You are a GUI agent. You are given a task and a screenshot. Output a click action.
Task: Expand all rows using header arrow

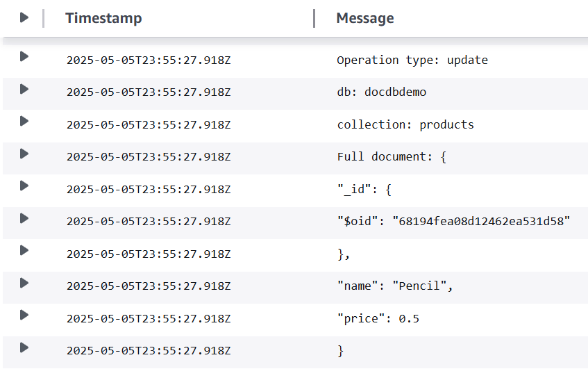tap(24, 18)
